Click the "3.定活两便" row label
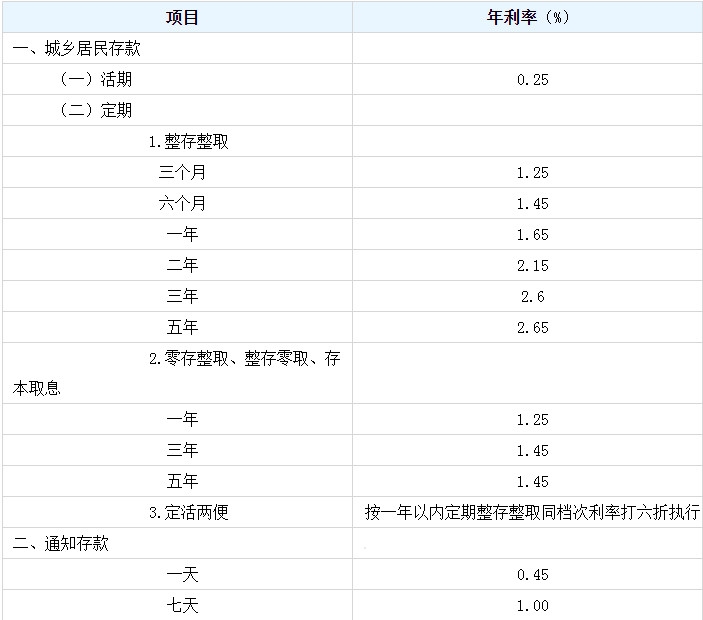This screenshot has height=620, width=703. [189, 513]
